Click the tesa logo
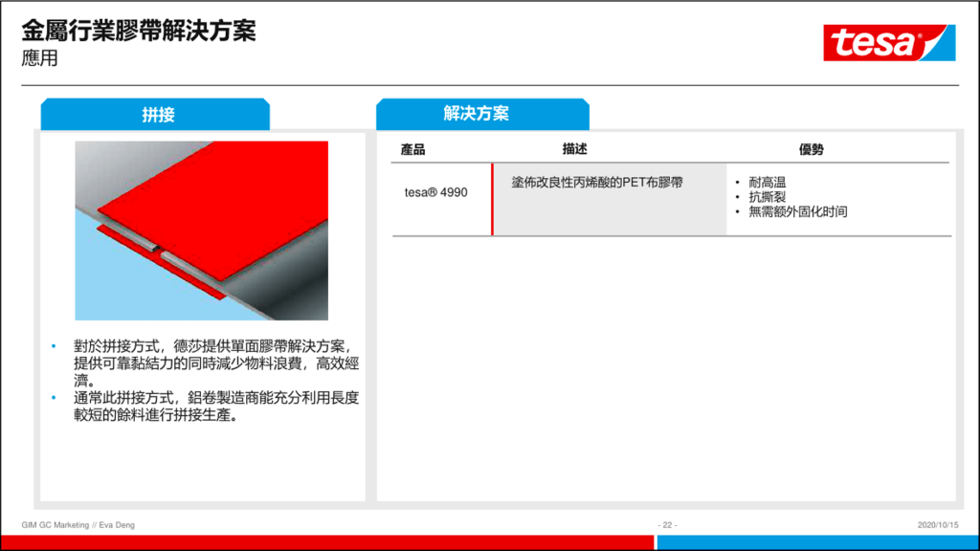This screenshot has width=980, height=551. pos(889,43)
